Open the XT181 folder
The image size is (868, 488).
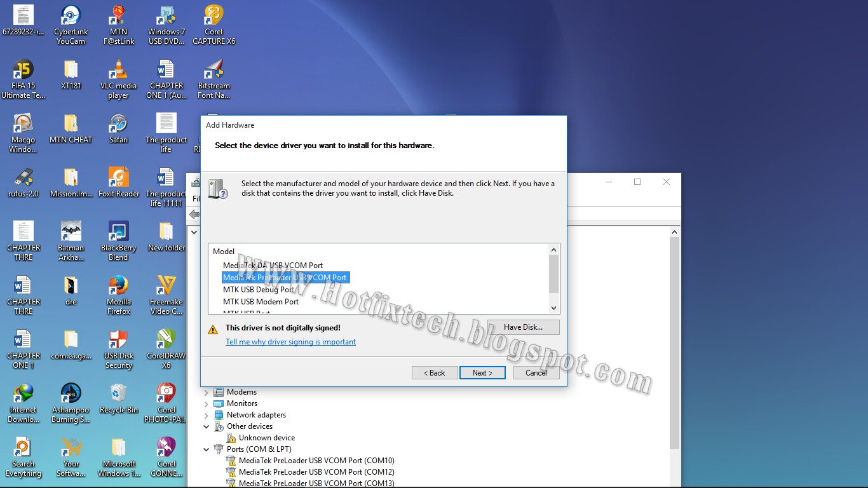click(71, 75)
